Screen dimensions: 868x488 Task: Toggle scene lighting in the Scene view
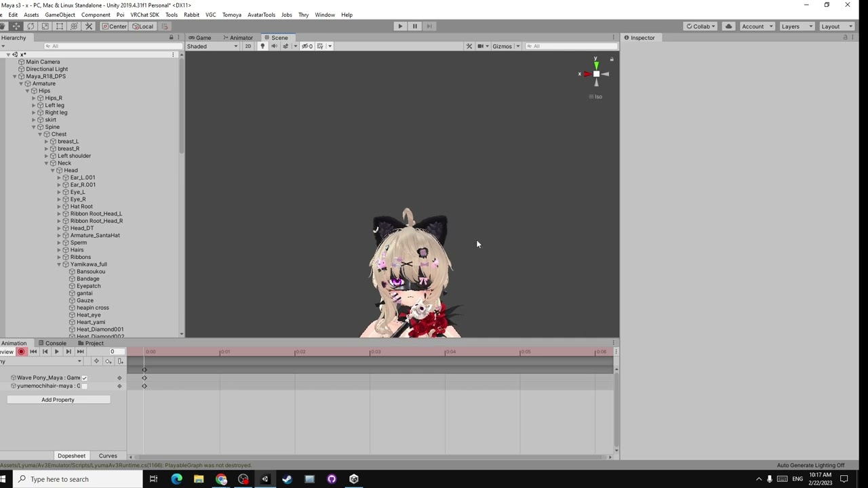[264, 46]
